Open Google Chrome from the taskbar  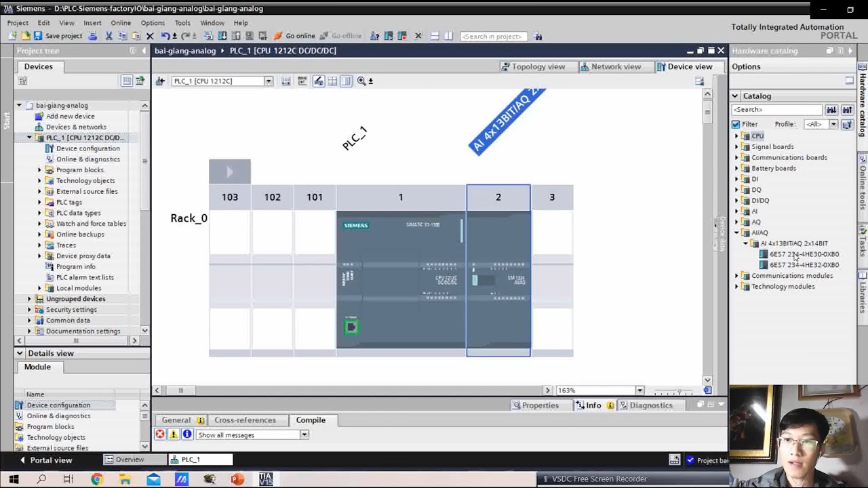click(96, 479)
